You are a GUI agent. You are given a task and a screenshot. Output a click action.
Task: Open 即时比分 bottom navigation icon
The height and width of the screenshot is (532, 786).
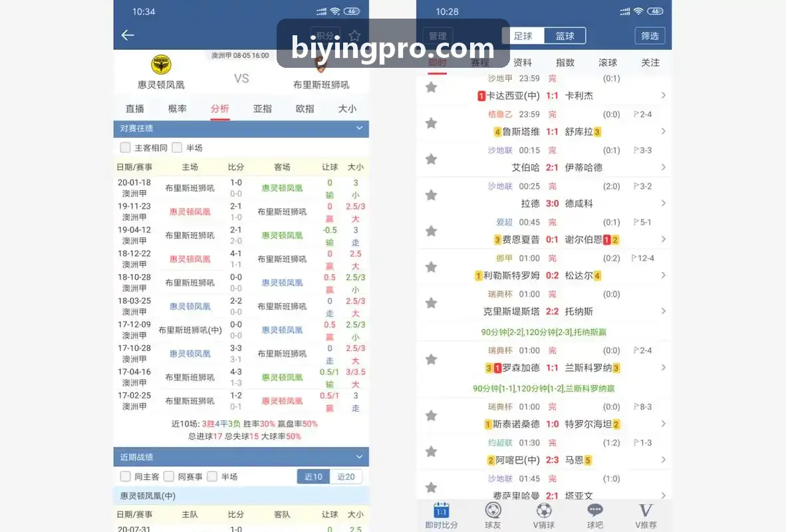point(441,511)
